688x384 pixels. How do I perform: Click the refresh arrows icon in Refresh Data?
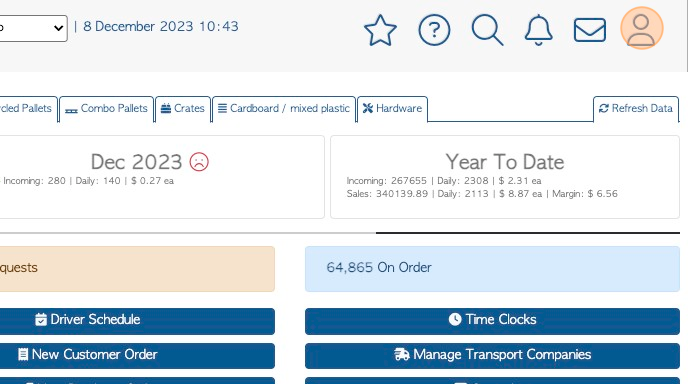tap(604, 108)
